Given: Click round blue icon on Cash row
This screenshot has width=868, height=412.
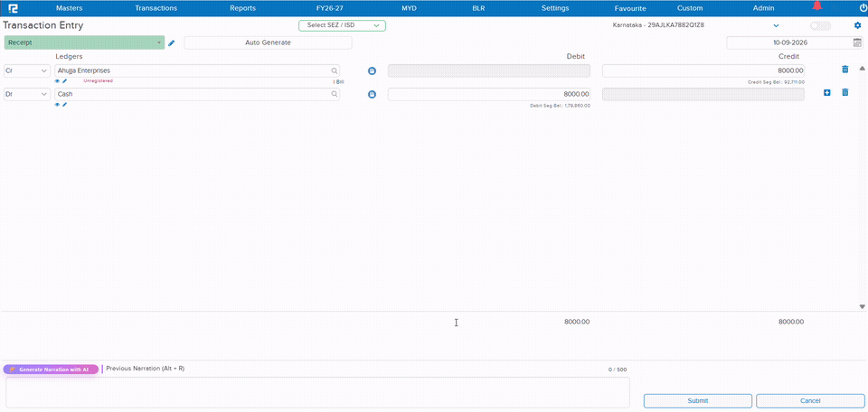Looking at the screenshot, I should 372,95.
